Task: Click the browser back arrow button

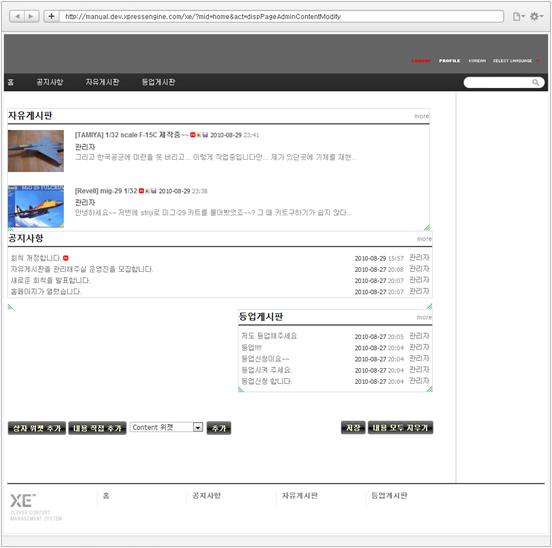Action: point(17,16)
